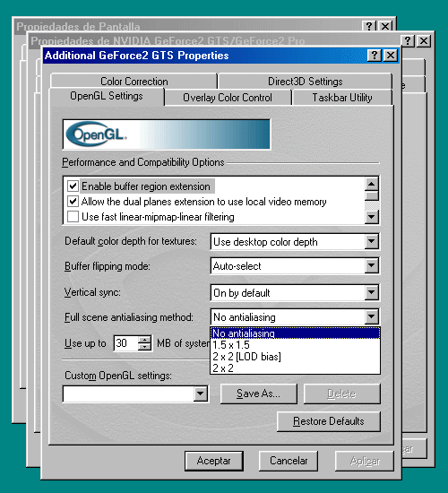Select OpenGL Settings tab
This screenshot has height=493, width=448.
tap(107, 96)
